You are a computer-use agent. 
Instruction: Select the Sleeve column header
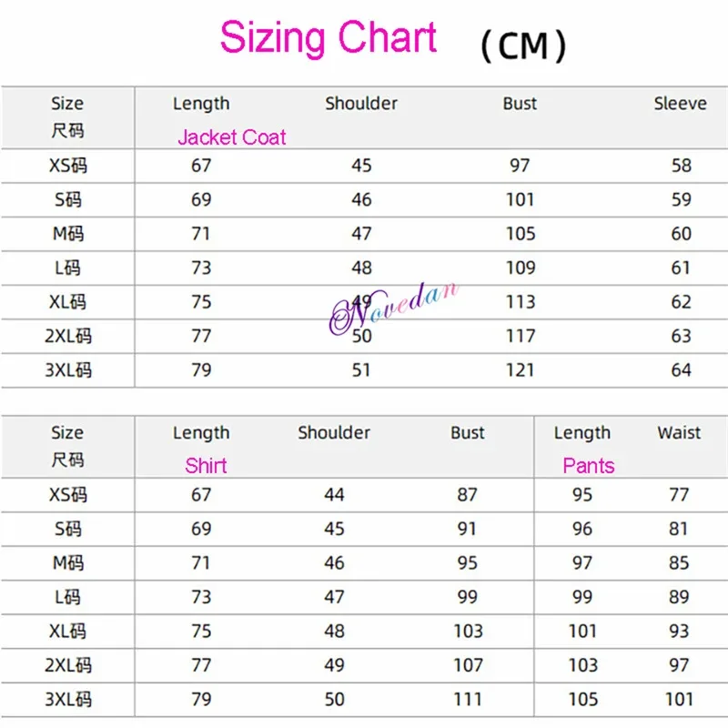pos(680,104)
